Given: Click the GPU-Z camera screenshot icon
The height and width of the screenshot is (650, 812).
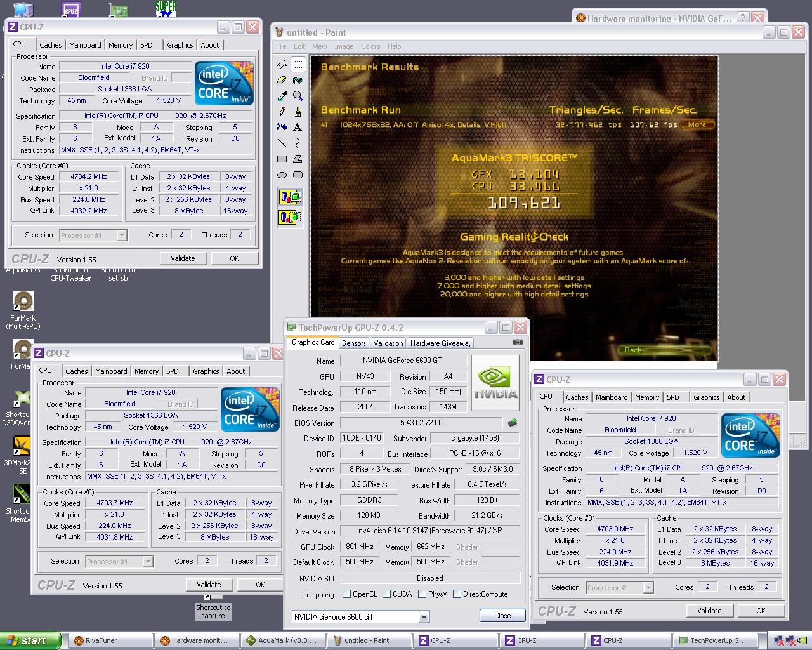Looking at the screenshot, I should [518, 342].
